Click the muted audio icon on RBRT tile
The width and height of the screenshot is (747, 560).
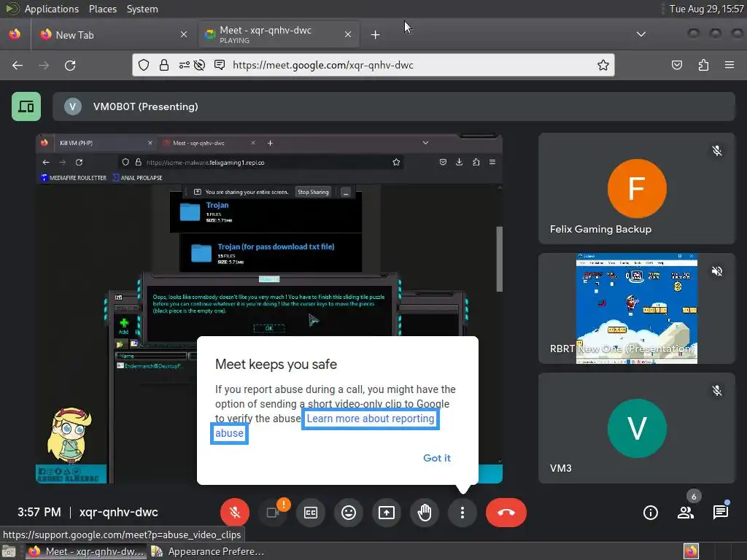click(x=716, y=271)
